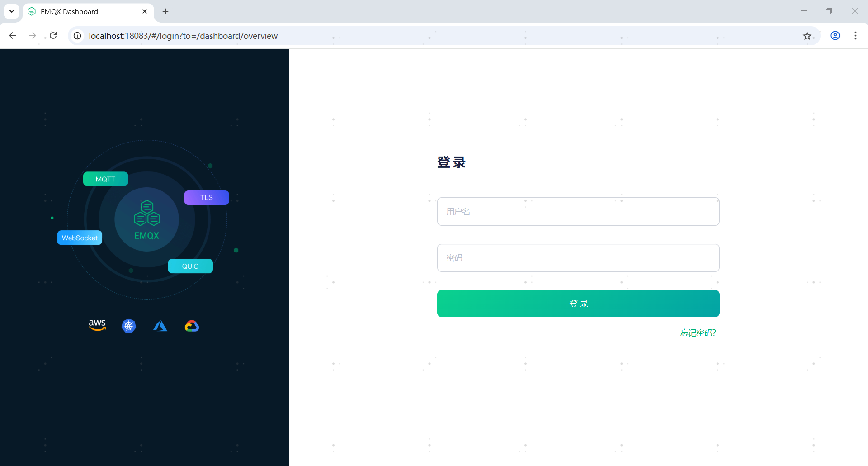Click the WebSocket protocol badge
868x466 pixels.
point(80,238)
